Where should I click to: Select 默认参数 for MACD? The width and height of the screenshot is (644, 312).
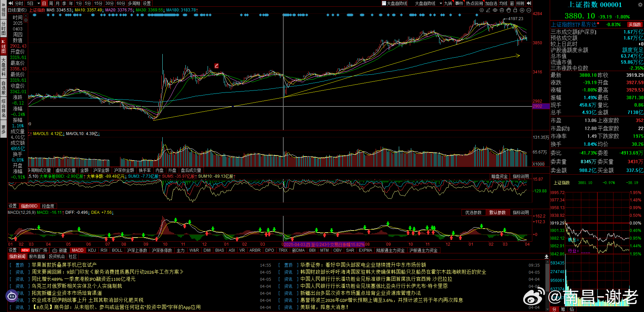point(497,212)
